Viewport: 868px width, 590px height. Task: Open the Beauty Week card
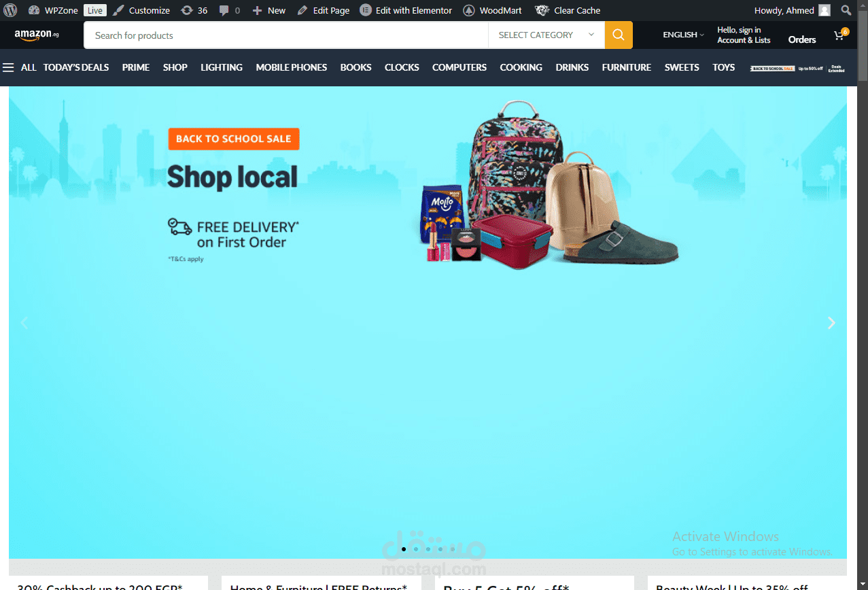click(747, 583)
